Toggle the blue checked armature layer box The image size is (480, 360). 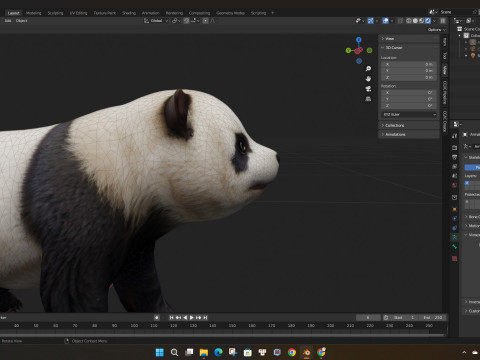pos(467,183)
